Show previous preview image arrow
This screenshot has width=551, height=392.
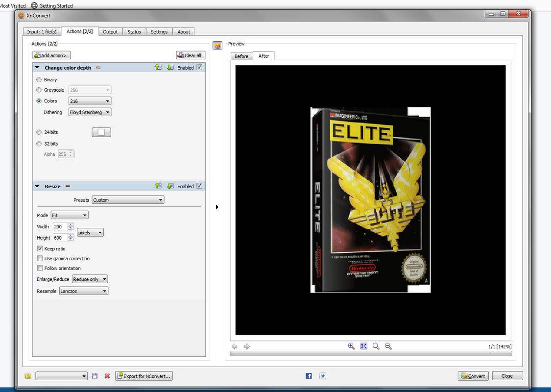(235, 346)
